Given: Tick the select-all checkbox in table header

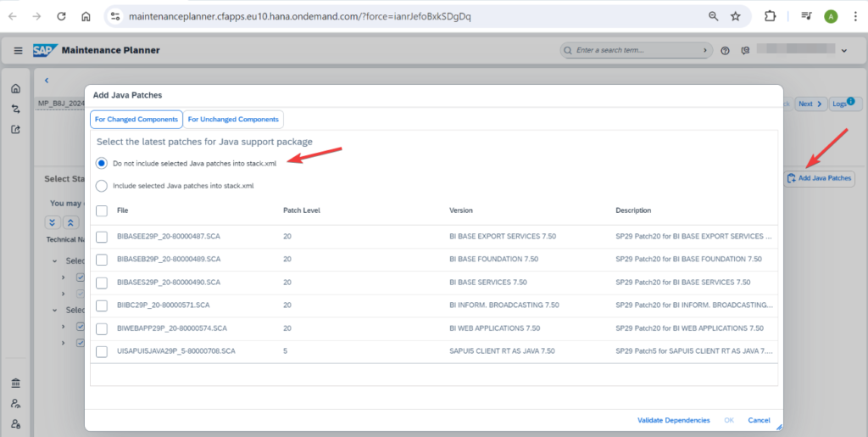Looking at the screenshot, I should (102, 210).
